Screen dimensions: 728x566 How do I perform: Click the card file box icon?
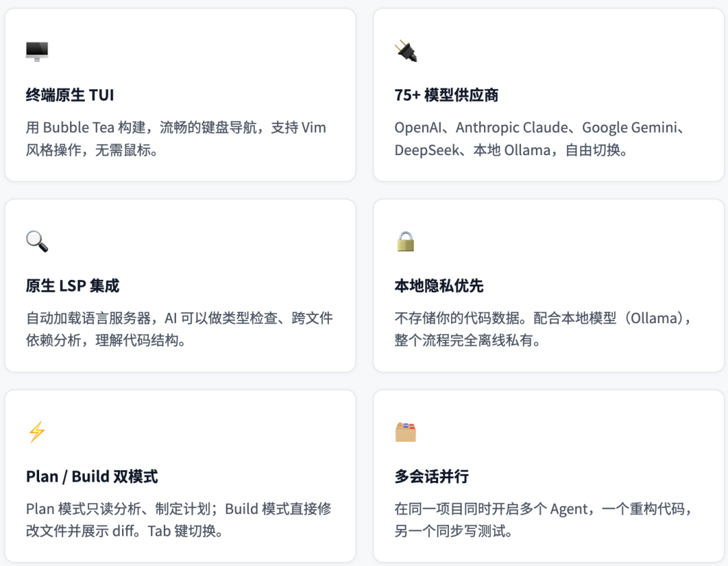[x=406, y=432]
